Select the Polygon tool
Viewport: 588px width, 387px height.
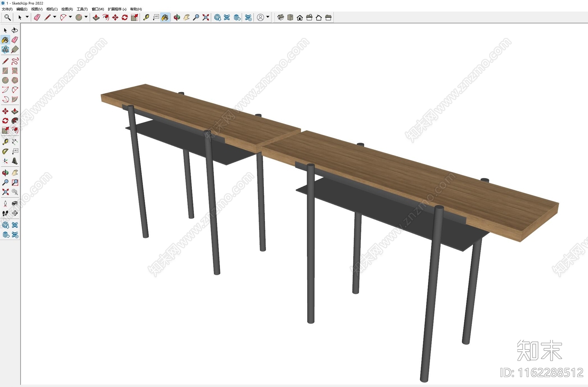(x=15, y=80)
